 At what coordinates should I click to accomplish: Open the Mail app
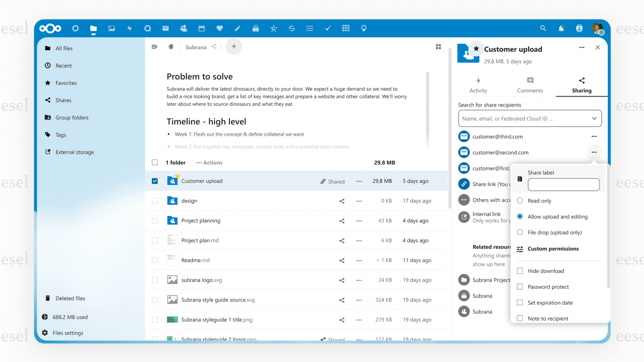165,28
